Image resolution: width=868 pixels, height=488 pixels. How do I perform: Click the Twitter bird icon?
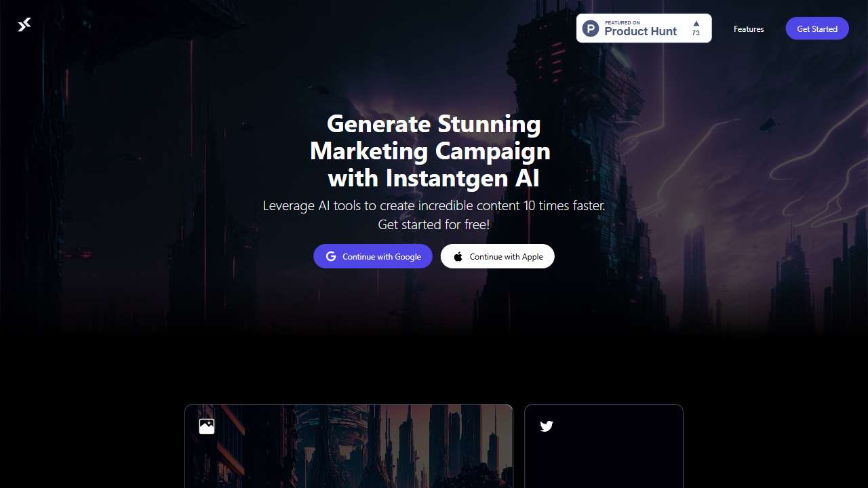pyautogui.click(x=547, y=426)
